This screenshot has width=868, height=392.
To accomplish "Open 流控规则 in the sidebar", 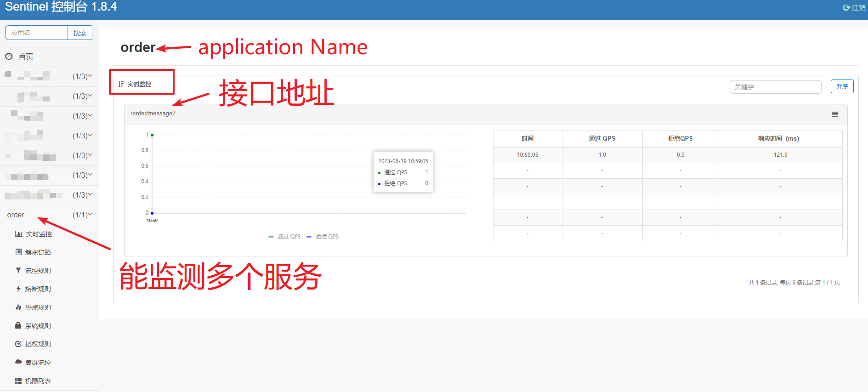I will click(38, 271).
